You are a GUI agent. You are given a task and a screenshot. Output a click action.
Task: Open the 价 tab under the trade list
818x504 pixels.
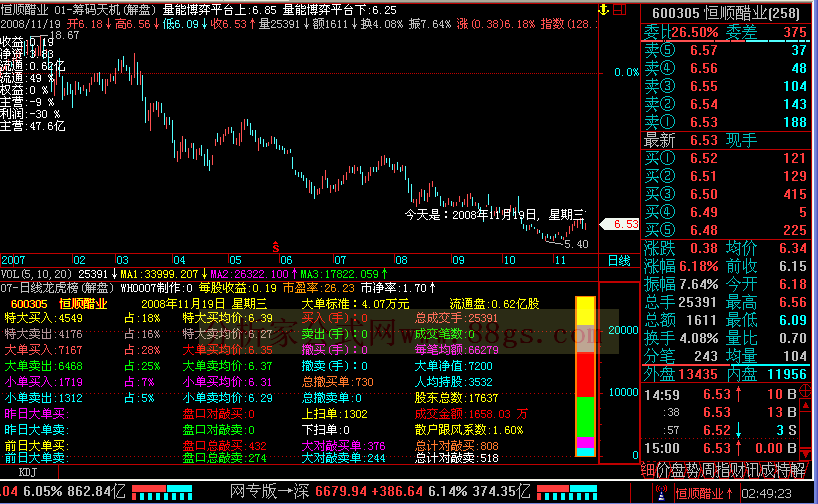click(x=663, y=471)
